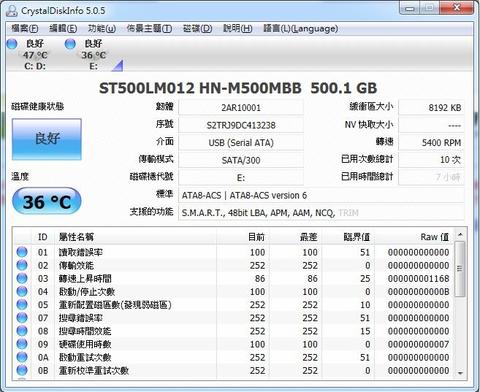Click the blue triangle marker beside E:
The image size is (480, 392).
point(118,66)
